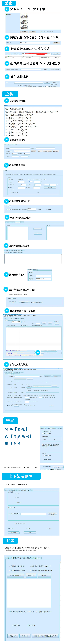Image resolution: width=66 pixels, height=644 pixels.
Task: Click 测试数据 under the ISBN batch list
Action: [24, 32]
